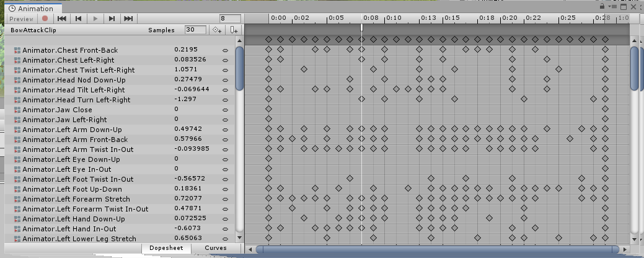
Task: Enable animation record mode
Action: pos(45,19)
